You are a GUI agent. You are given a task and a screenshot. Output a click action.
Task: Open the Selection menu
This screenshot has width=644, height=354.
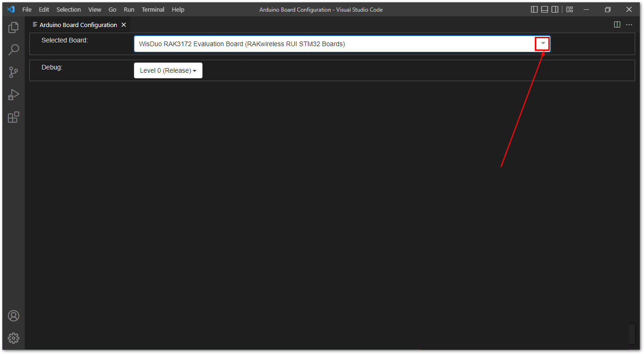(69, 9)
